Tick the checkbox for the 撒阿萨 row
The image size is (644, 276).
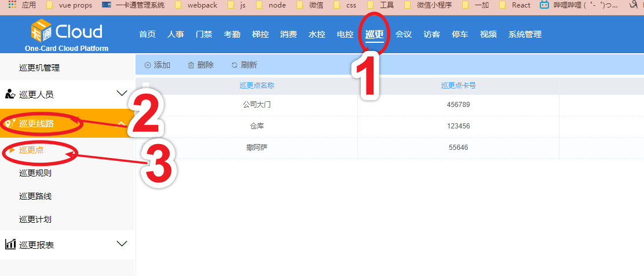tap(145, 148)
